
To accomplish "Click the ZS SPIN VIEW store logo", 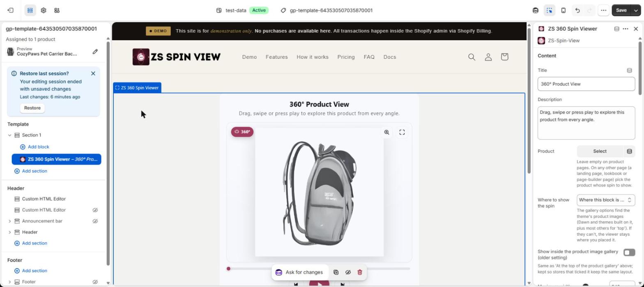I will coord(176,57).
